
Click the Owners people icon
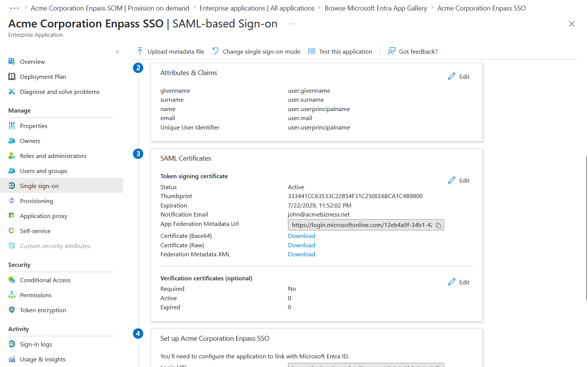(x=12, y=141)
